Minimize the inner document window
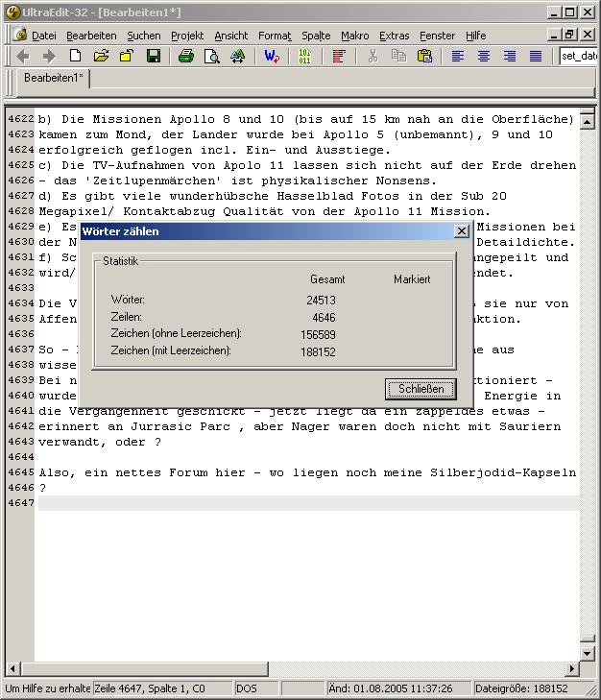This screenshot has width=601, height=700. [554, 35]
